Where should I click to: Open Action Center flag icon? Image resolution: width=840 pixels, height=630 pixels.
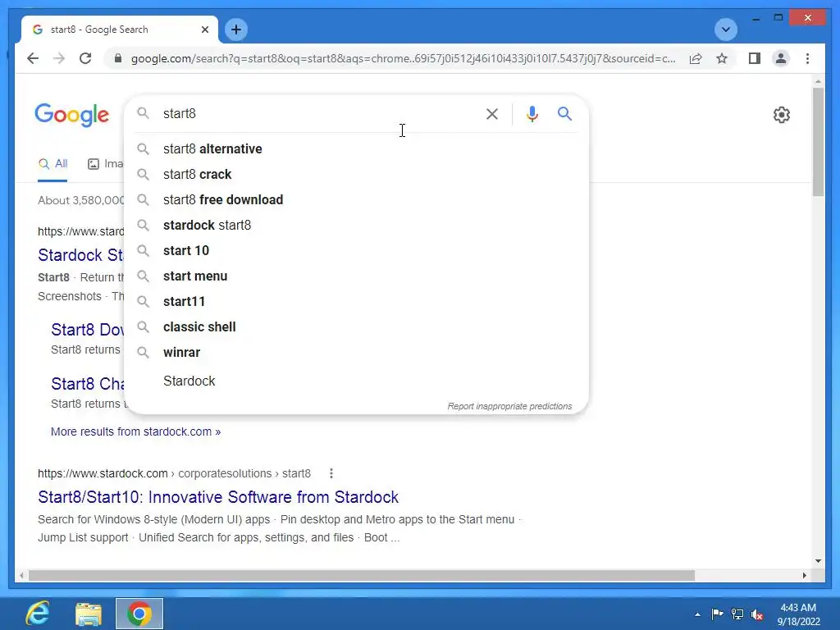pyautogui.click(x=717, y=614)
